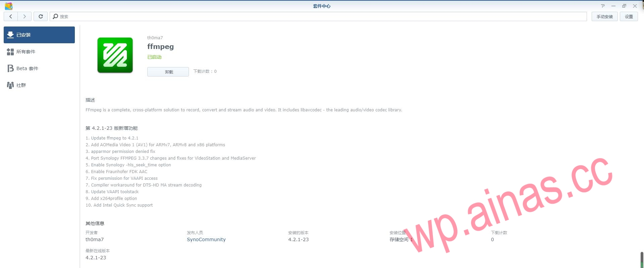This screenshot has height=268, width=644.
Task: Click 'Enable Fraunhofer FDK AAC' line
Action: pos(116,172)
